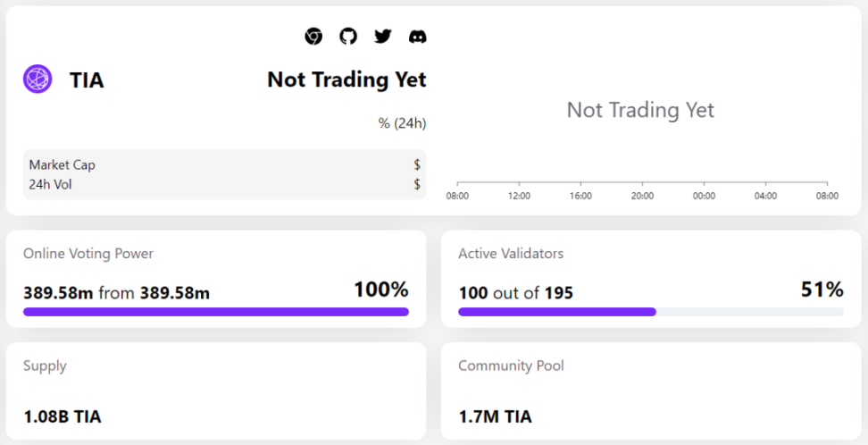This screenshot has width=868, height=445.
Task: Click the Not Trading Yet price heading
Action: pyautogui.click(x=346, y=80)
